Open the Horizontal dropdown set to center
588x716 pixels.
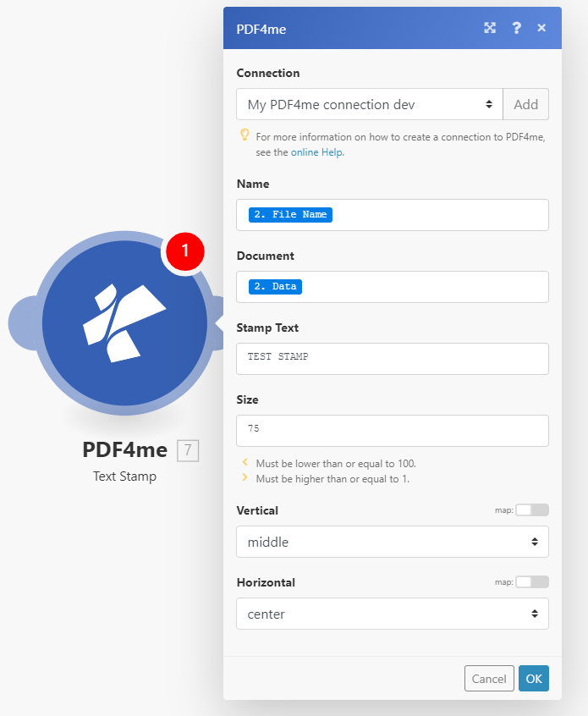point(393,614)
